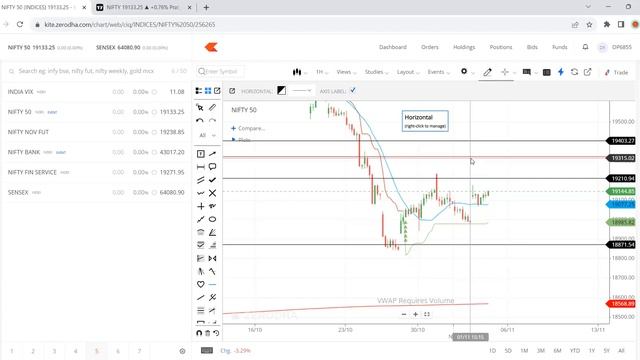Screen dimensions: 640x360
Task: Select the cross X mark tool
Action: point(212,193)
